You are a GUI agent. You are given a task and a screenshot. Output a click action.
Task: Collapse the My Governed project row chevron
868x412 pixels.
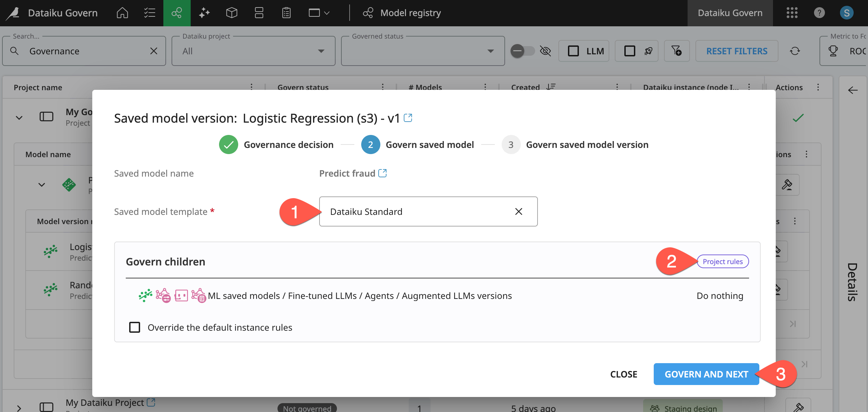(19, 118)
